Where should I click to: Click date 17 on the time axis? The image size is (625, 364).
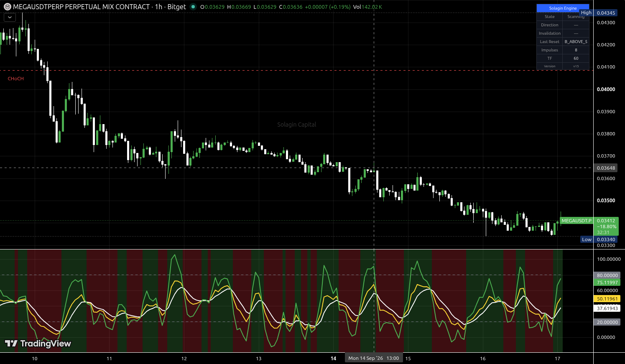557,359
